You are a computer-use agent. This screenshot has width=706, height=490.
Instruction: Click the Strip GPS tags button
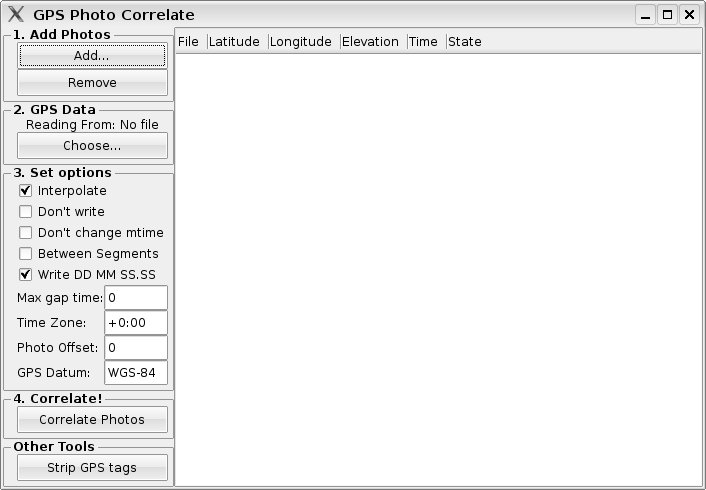pyautogui.click(x=92, y=468)
